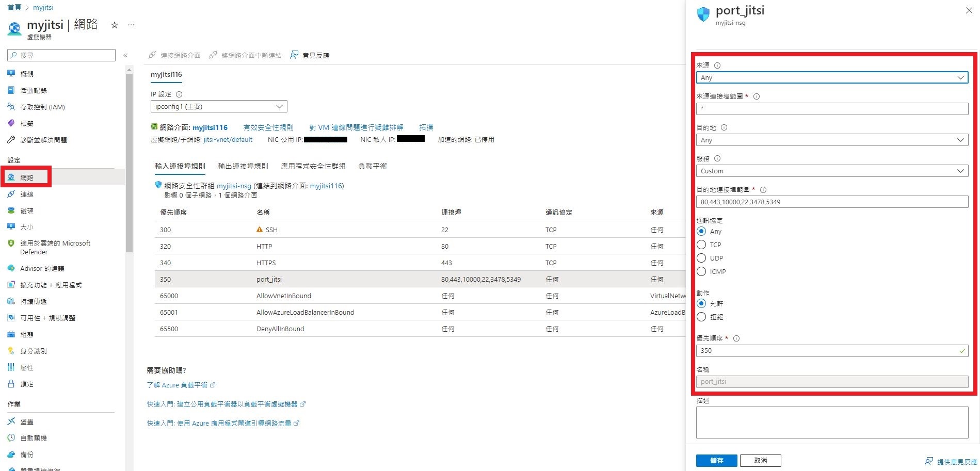Open 活動記錄 activity log icon
Viewport: 980px width, 471px height.
pos(11,90)
